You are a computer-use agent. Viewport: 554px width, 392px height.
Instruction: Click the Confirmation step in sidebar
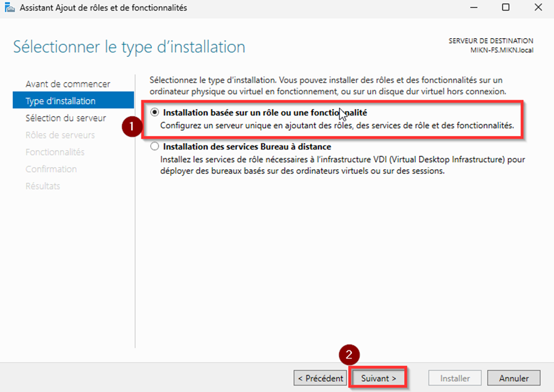pyautogui.click(x=51, y=169)
